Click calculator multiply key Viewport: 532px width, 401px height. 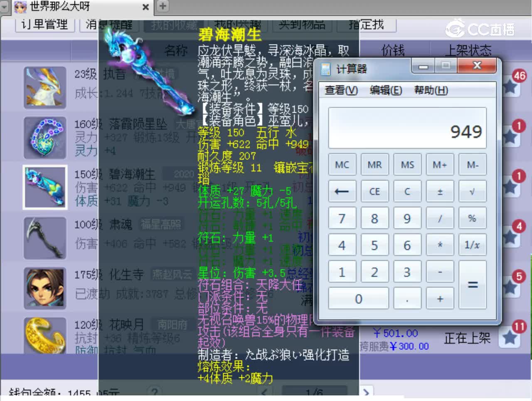pyautogui.click(x=440, y=245)
